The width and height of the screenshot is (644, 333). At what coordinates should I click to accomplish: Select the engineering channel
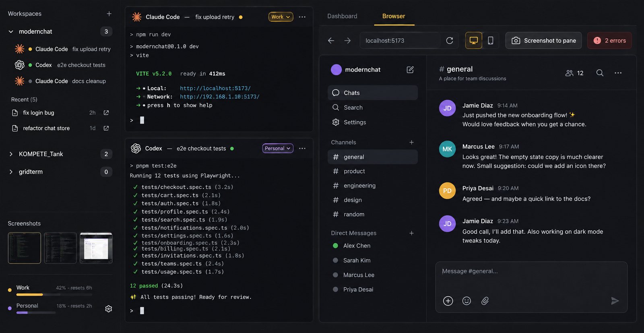[373, 186]
